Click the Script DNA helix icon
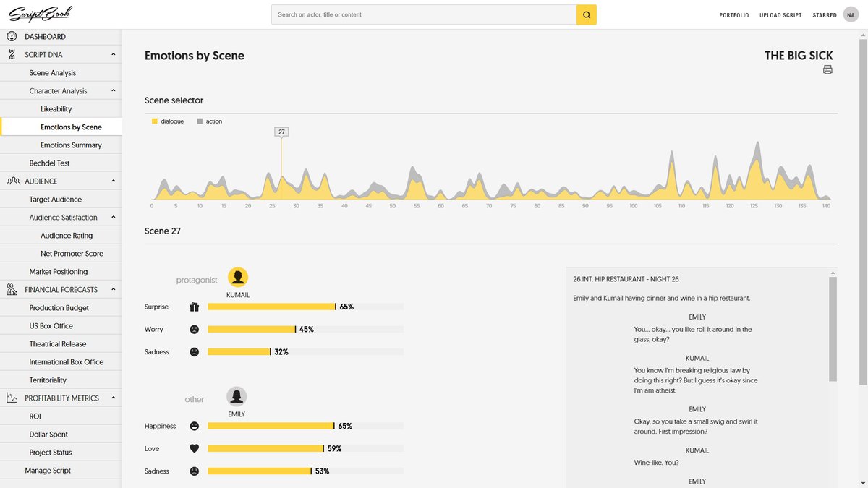Screen dimensions: 868x488 tap(12, 55)
